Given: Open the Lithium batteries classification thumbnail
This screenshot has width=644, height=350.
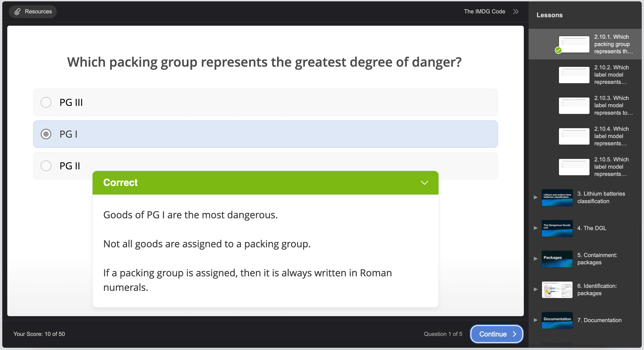Looking at the screenshot, I should tap(557, 197).
